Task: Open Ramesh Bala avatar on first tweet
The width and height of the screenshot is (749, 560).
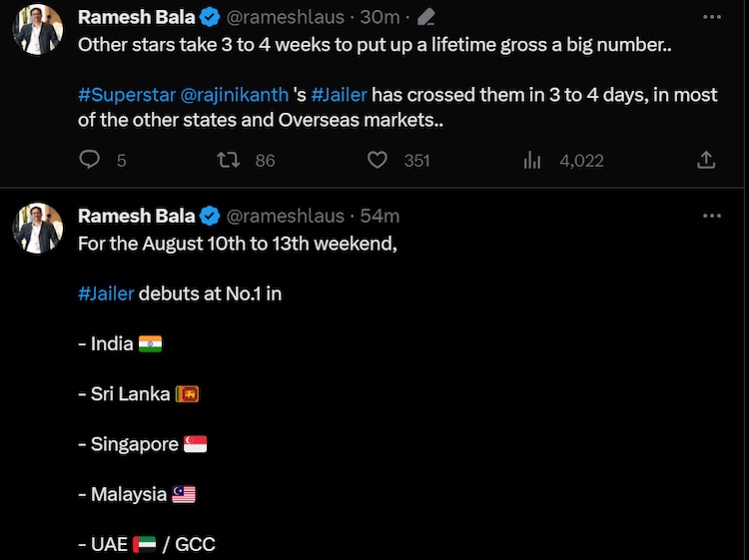Action: coord(38,31)
